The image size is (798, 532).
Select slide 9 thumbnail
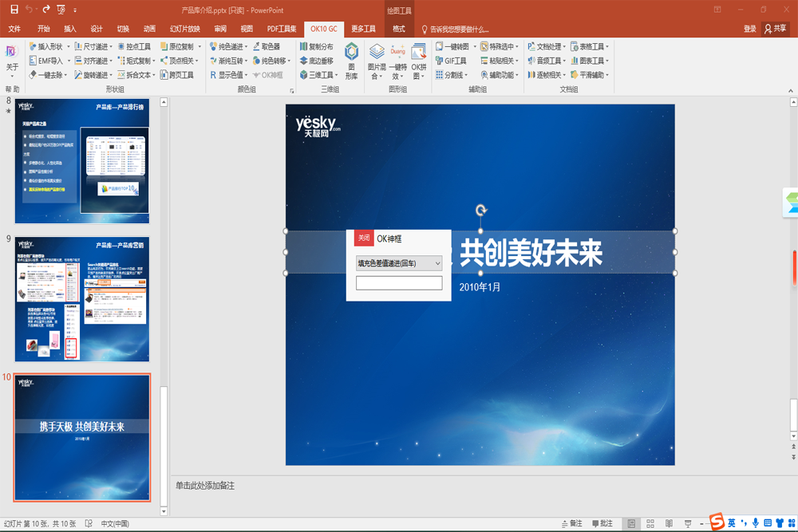click(81, 298)
